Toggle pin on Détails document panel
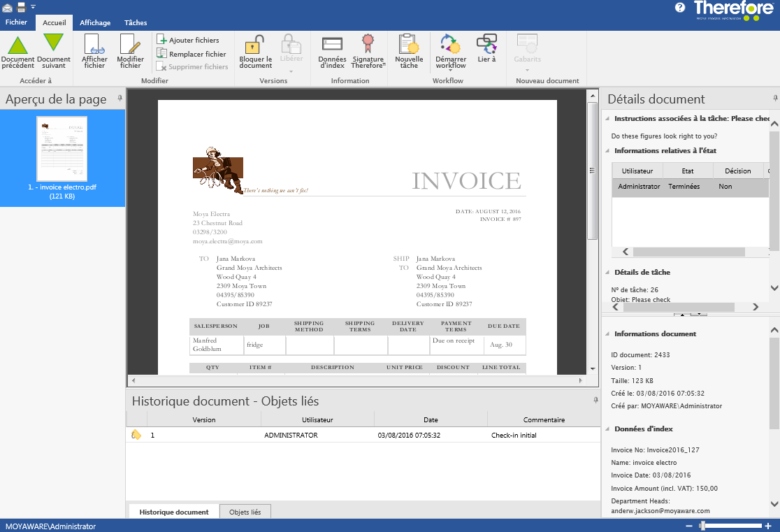 click(x=774, y=98)
